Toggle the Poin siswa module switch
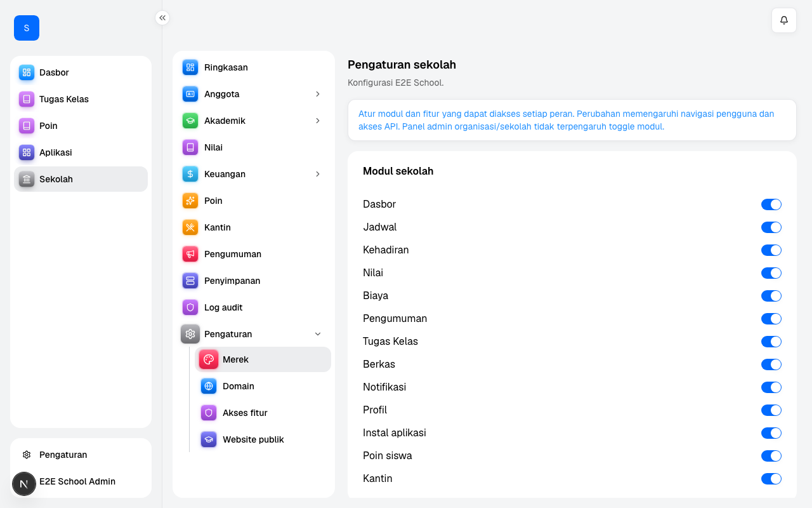 coord(771,456)
